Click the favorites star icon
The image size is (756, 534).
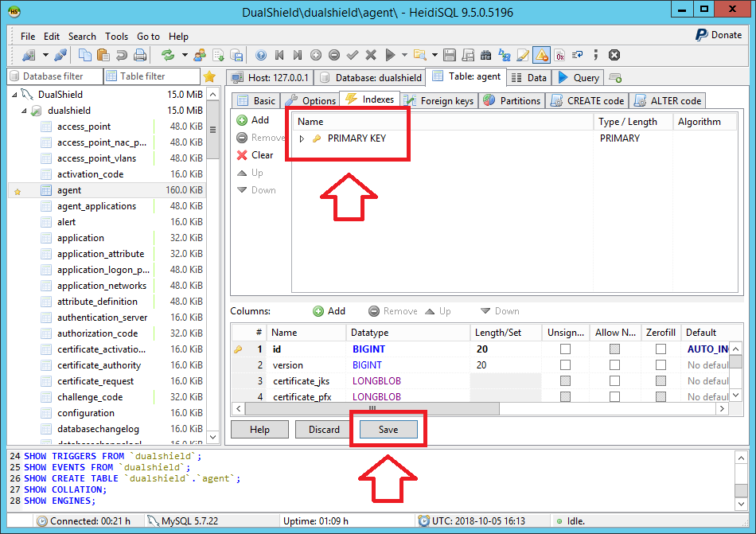tap(209, 76)
